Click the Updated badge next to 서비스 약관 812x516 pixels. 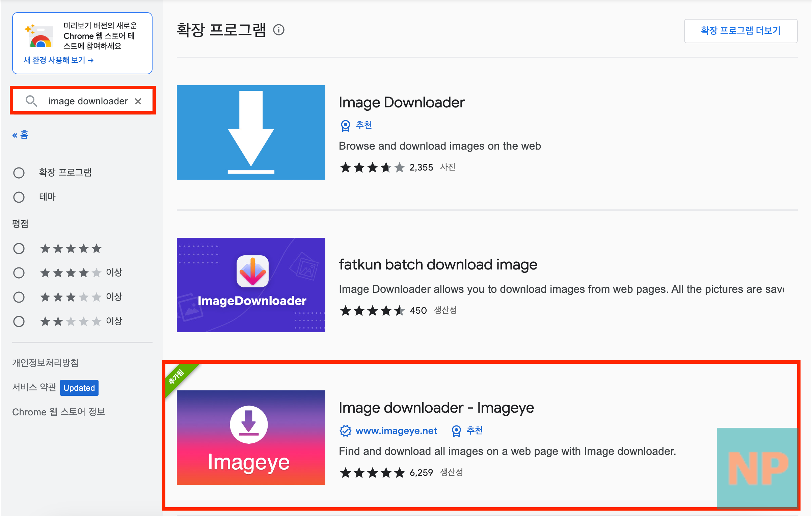click(79, 387)
